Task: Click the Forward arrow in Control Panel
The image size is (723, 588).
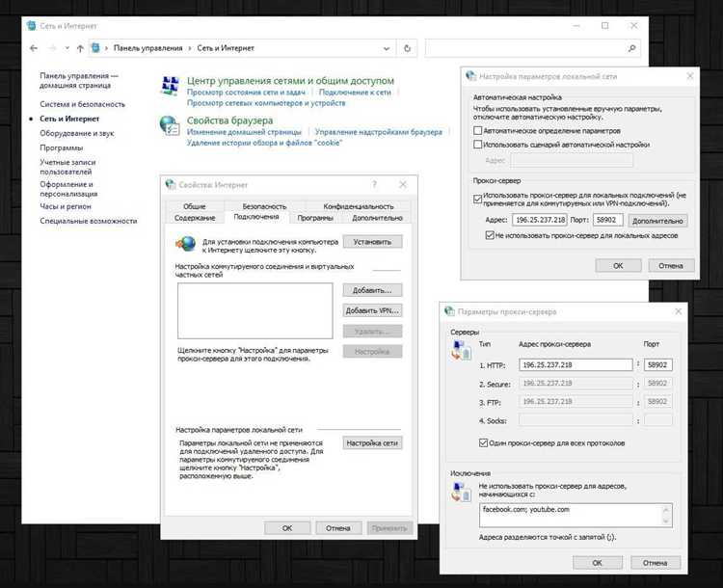Action: [52, 48]
